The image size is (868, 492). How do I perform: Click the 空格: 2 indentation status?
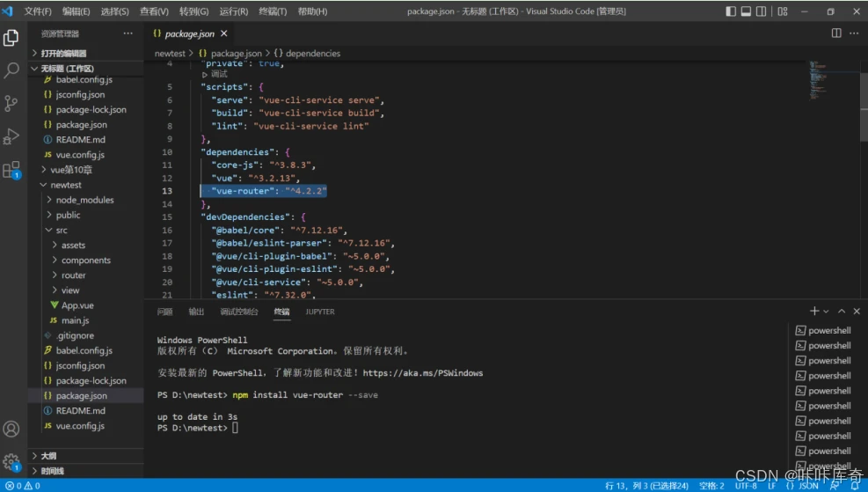[x=711, y=486]
